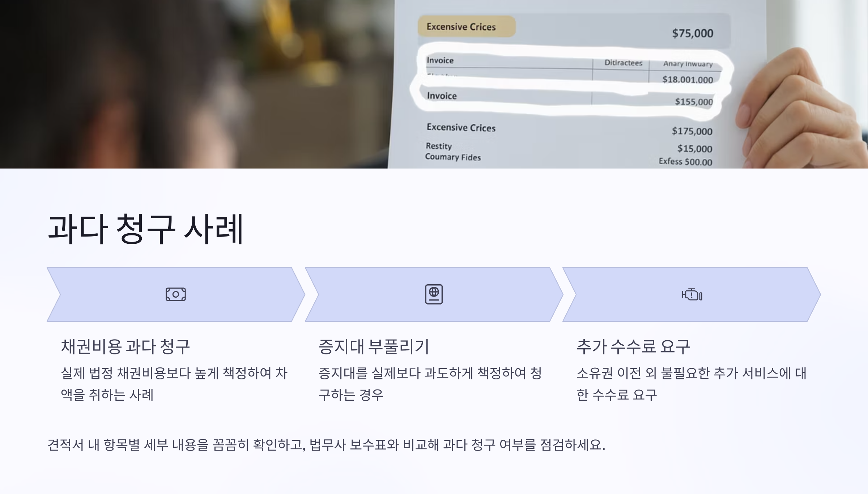Click the 추가 수수료 요구 subheading
This screenshot has height=494, width=868.
[633, 346]
